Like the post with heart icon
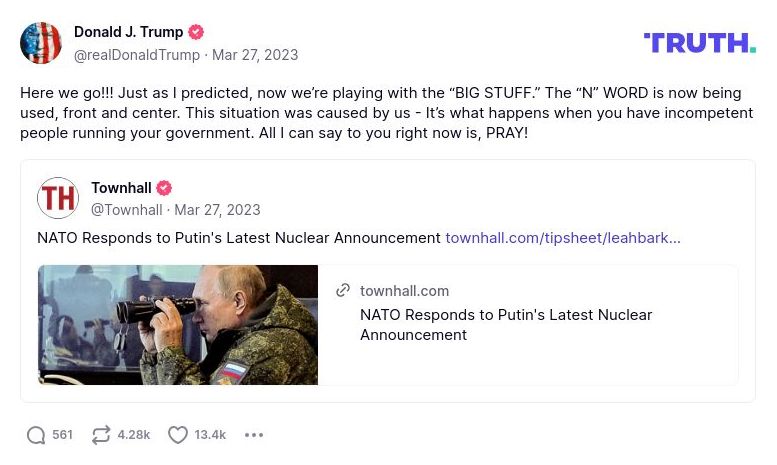 [x=178, y=435]
